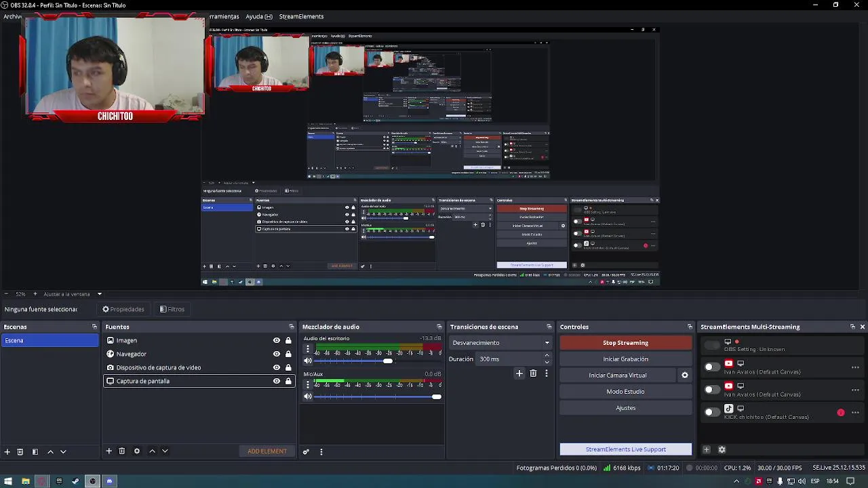The height and width of the screenshot is (488, 868).
Task: Delete transition using trash icon
Action: [533, 373]
